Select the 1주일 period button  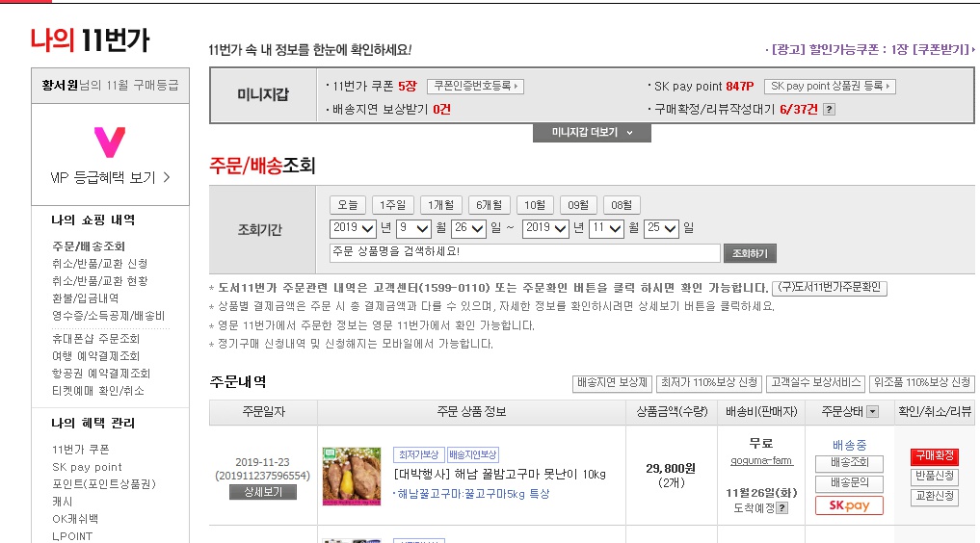(x=392, y=205)
